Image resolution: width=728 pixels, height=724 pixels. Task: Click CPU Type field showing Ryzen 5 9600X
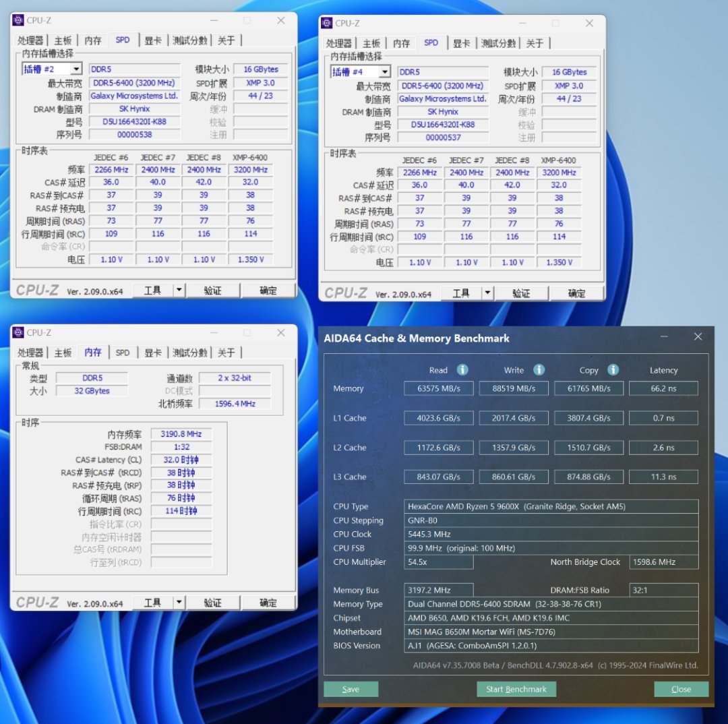(x=551, y=506)
